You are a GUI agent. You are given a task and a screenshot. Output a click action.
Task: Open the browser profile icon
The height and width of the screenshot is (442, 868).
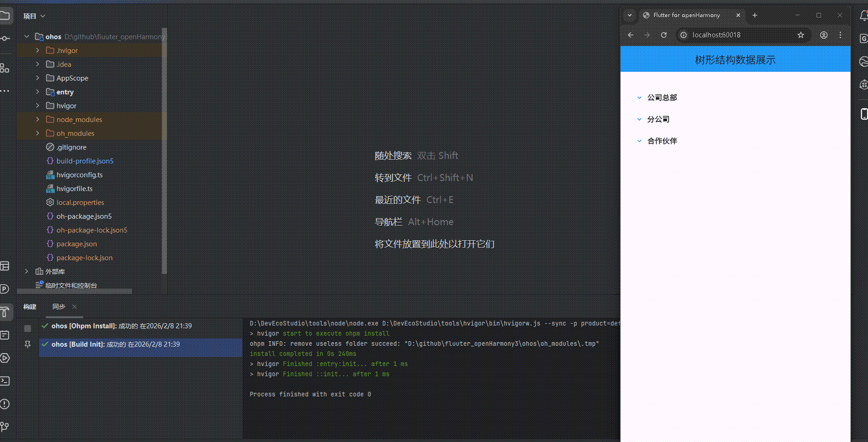(x=824, y=35)
